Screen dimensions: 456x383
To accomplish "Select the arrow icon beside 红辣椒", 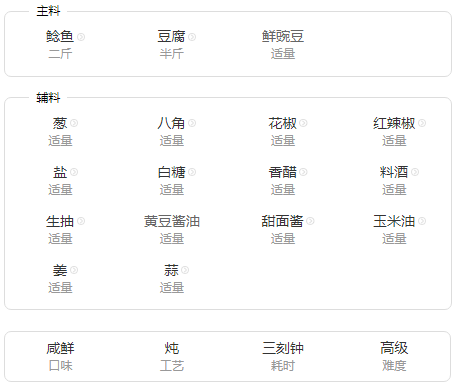I will pyautogui.click(x=422, y=123).
